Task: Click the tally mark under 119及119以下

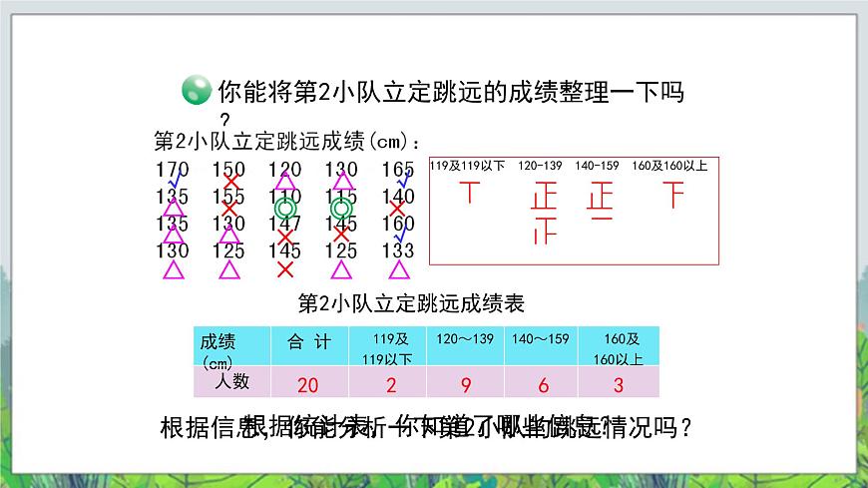Action: (x=470, y=193)
